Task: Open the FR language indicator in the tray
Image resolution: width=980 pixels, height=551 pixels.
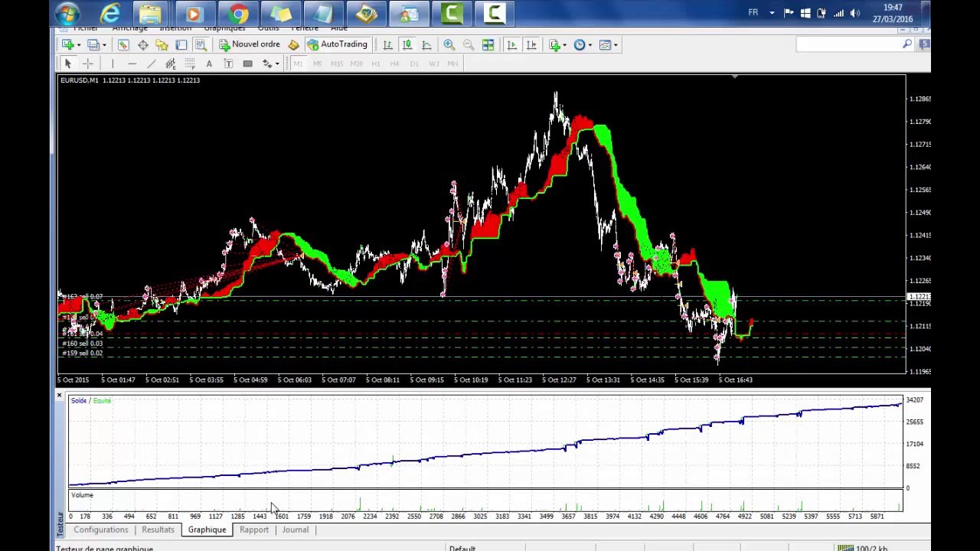Action: tap(753, 13)
